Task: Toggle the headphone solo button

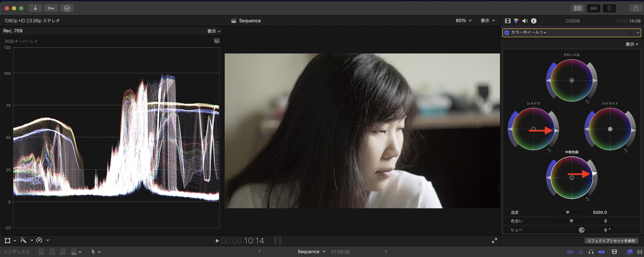Action: coord(591,252)
